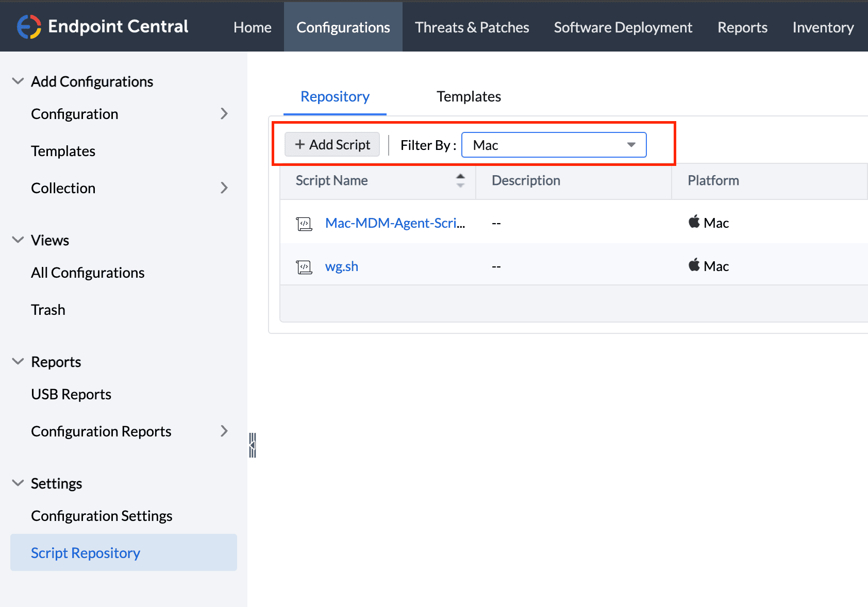This screenshot has width=868, height=607.
Task: Open Software Deployment in top navigation
Action: coord(623,27)
